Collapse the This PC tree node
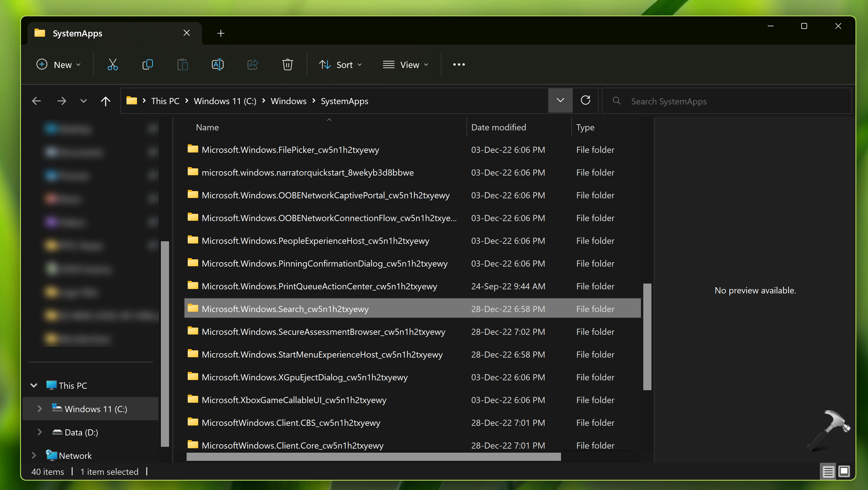The image size is (868, 490). click(x=34, y=385)
